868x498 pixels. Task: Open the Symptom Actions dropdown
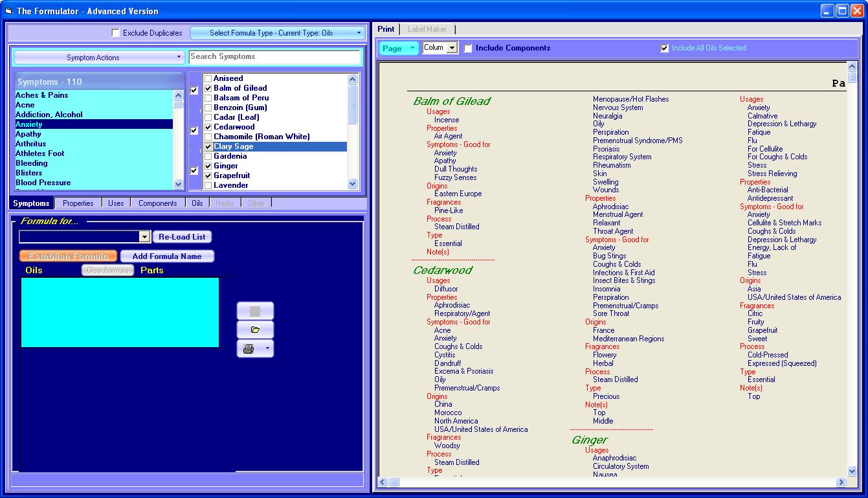(x=98, y=57)
